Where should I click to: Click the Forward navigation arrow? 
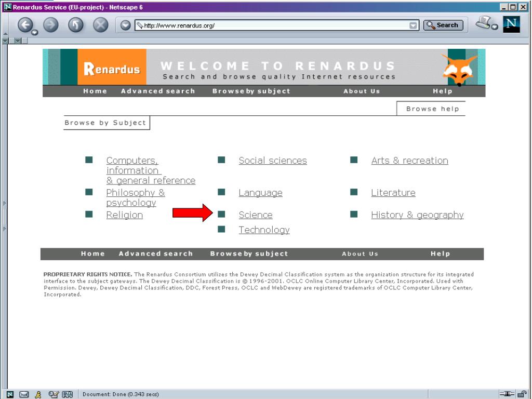pos(51,25)
